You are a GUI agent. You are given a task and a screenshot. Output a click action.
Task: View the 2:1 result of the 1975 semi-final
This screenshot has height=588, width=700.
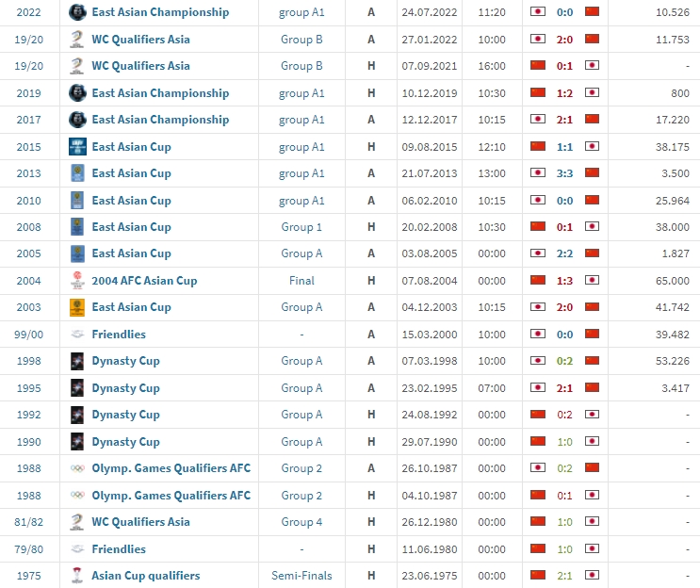coord(564,576)
